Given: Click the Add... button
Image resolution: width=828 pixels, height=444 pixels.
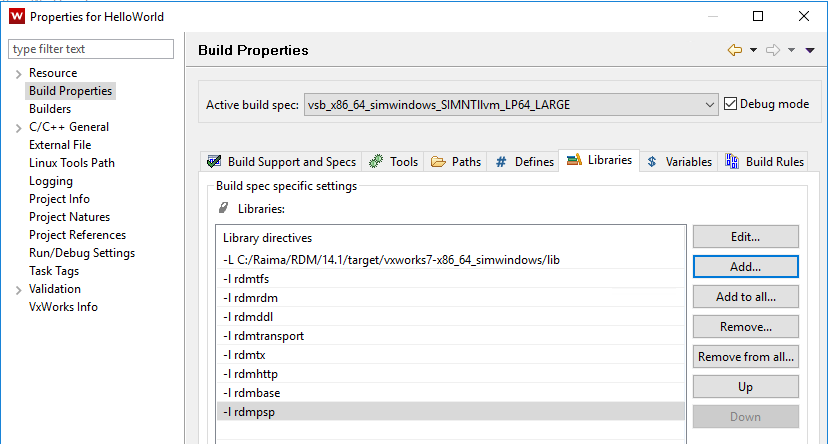Looking at the screenshot, I should (x=746, y=267).
